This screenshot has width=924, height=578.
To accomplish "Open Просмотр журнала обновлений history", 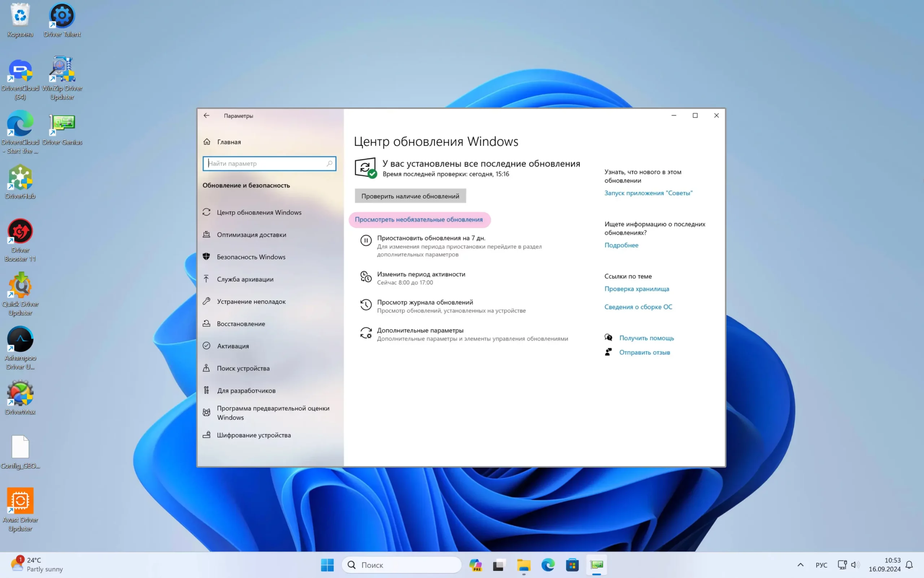I will tap(425, 302).
